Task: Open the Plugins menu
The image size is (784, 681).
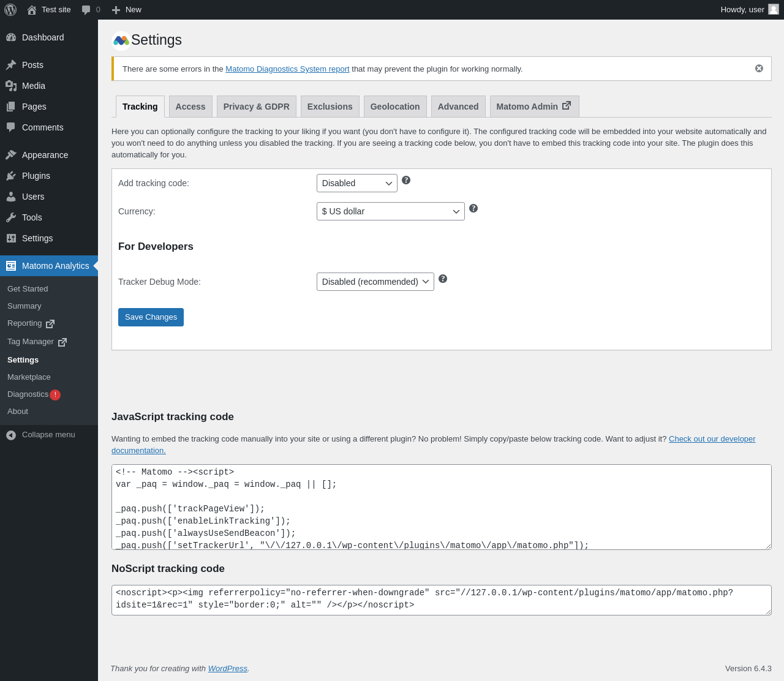Action: [49, 176]
